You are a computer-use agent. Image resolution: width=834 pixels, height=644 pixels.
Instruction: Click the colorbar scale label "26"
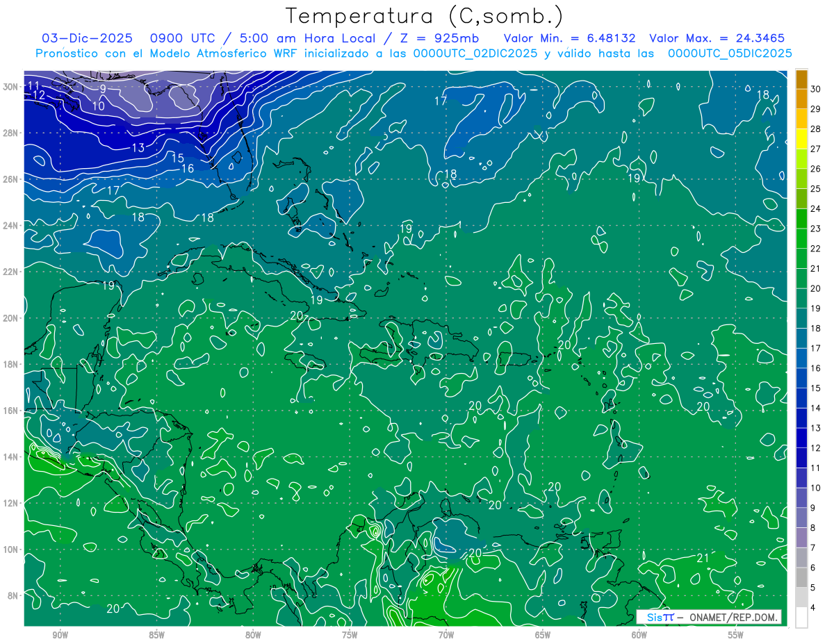816,169
